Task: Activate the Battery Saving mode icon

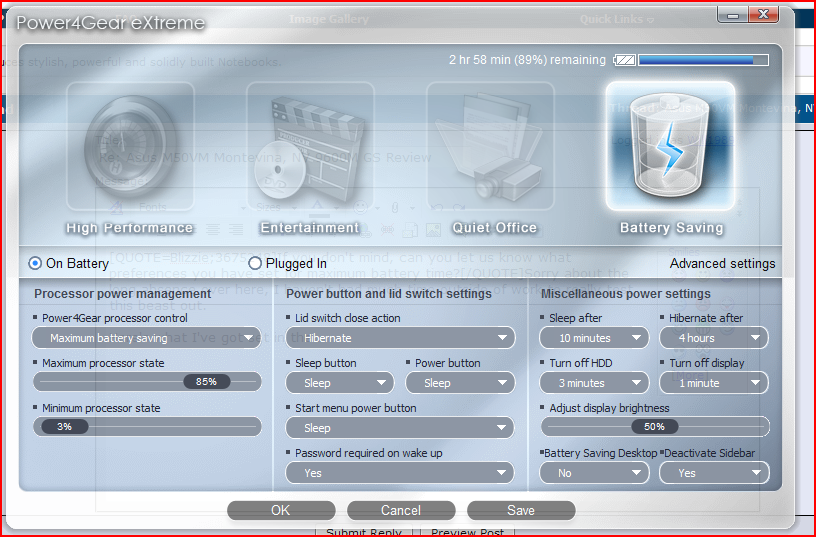Action: tap(670, 146)
